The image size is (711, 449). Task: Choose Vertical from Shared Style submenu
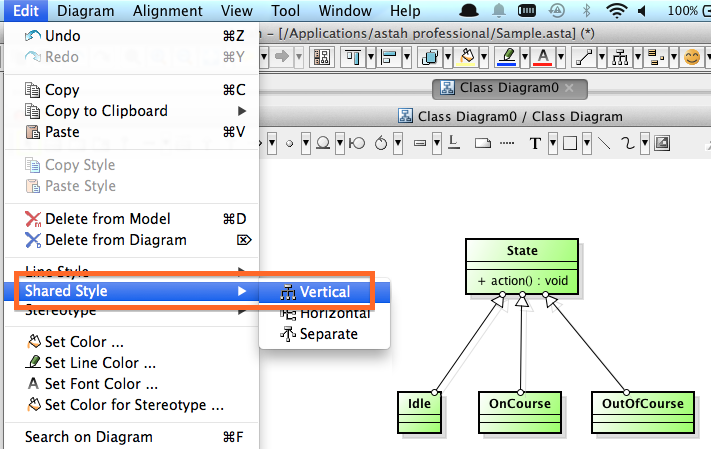point(325,292)
